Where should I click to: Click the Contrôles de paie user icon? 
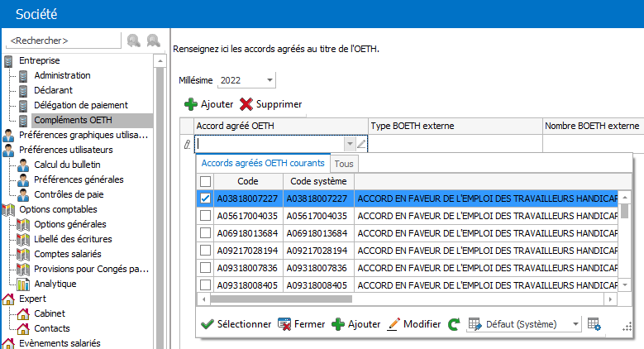click(x=23, y=194)
